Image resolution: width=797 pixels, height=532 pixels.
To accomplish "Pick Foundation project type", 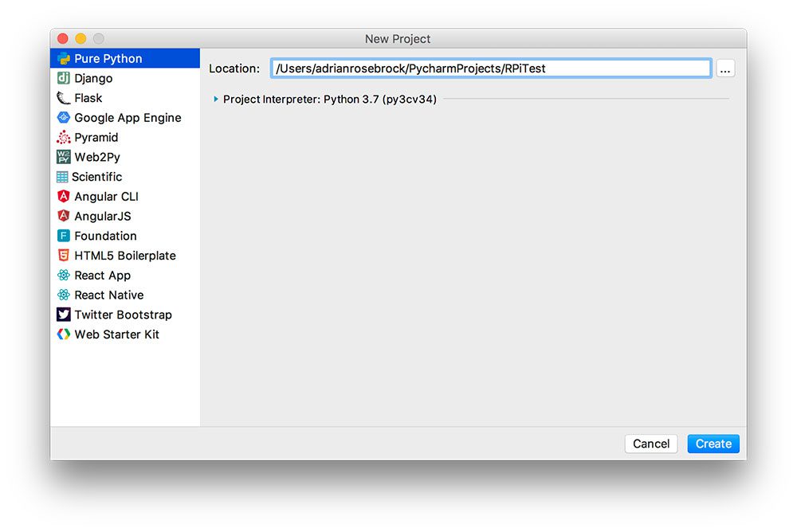I will coord(125,236).
